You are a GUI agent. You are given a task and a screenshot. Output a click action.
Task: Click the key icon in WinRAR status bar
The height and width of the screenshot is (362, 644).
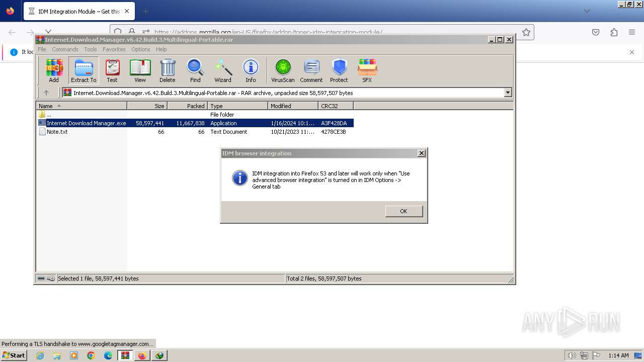coord(51,279)
